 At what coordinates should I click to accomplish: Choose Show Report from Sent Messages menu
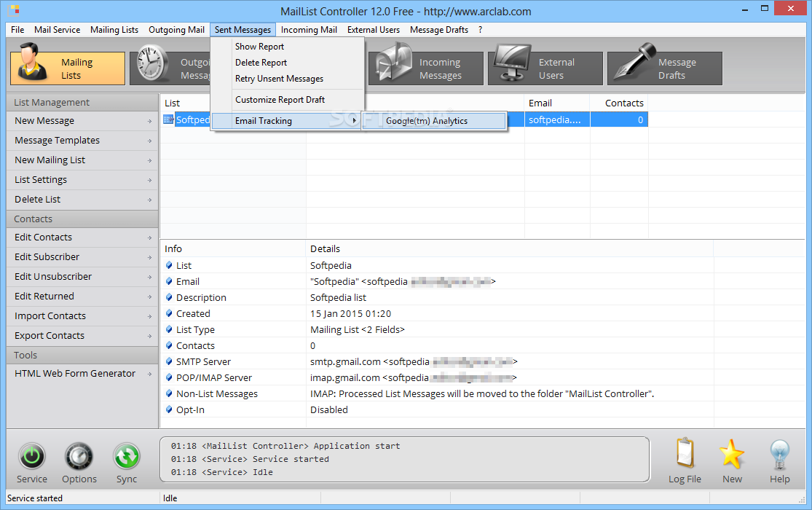(x=259, y=46)
